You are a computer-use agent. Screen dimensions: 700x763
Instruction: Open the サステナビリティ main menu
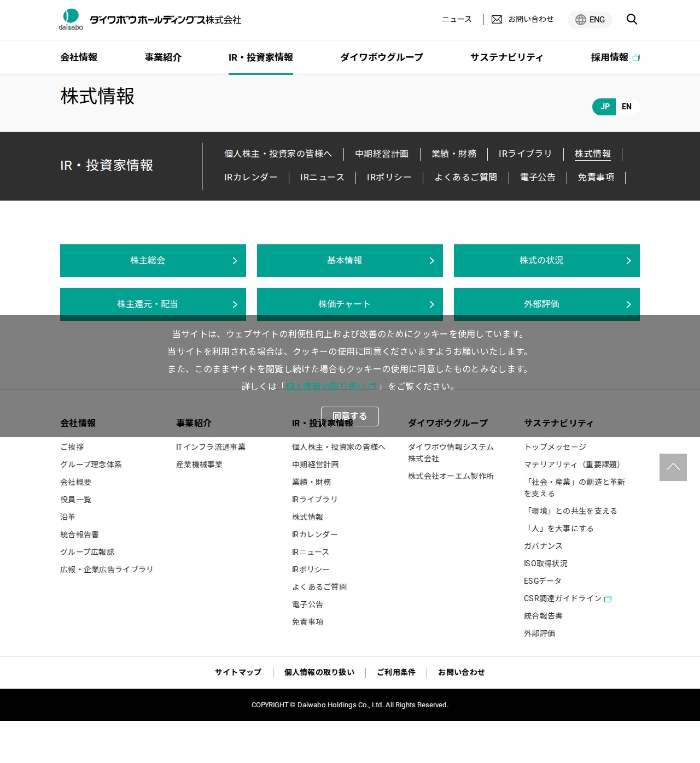point(506,57)
